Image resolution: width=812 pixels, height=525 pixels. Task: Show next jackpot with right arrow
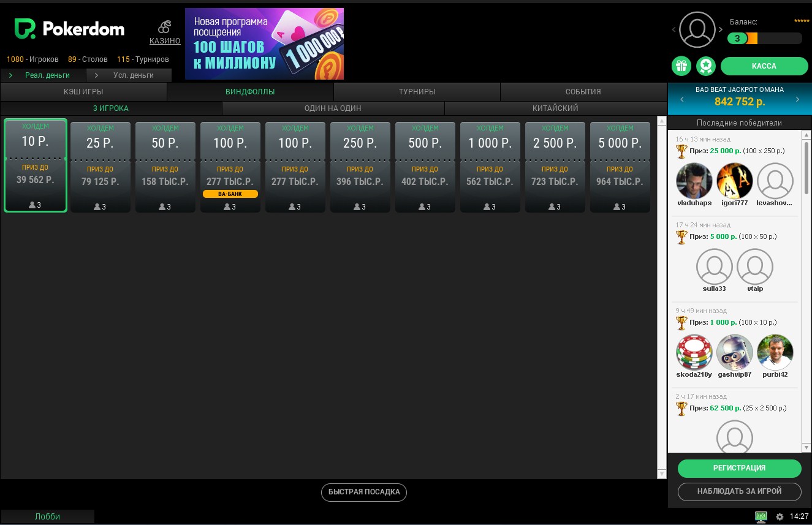click(x=797, y=100)
